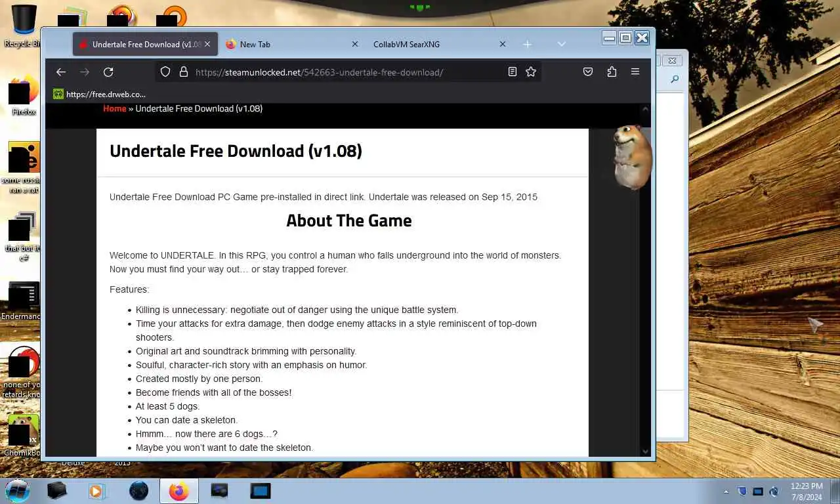
Task: Close the background window behind Firefox
Action: click(671, 60)
